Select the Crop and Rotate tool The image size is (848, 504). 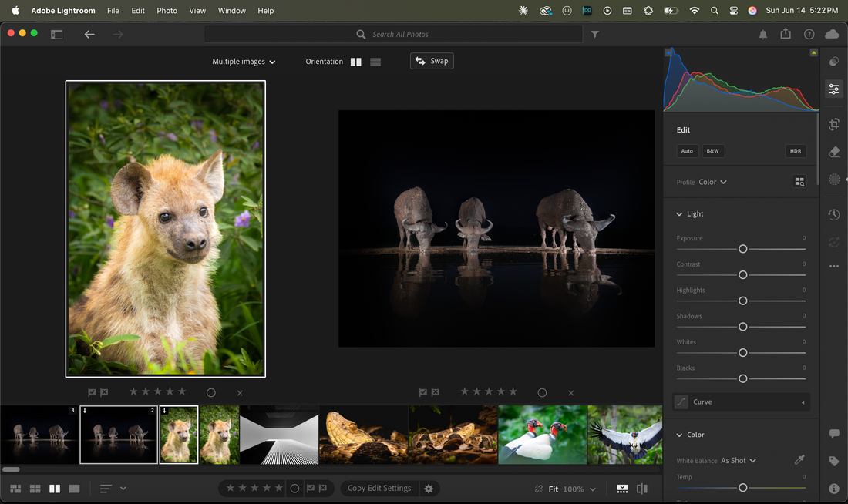[834, 124]
